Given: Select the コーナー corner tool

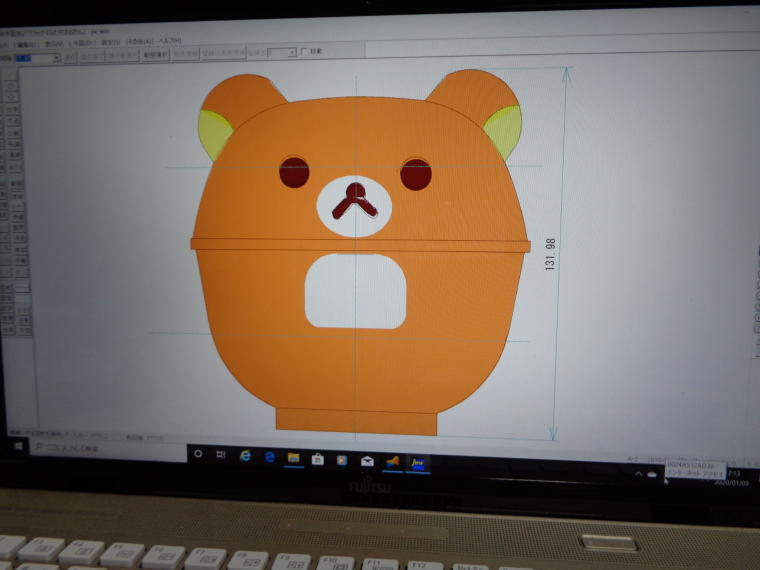Looking at the screenshot, I should pos(17,206).
